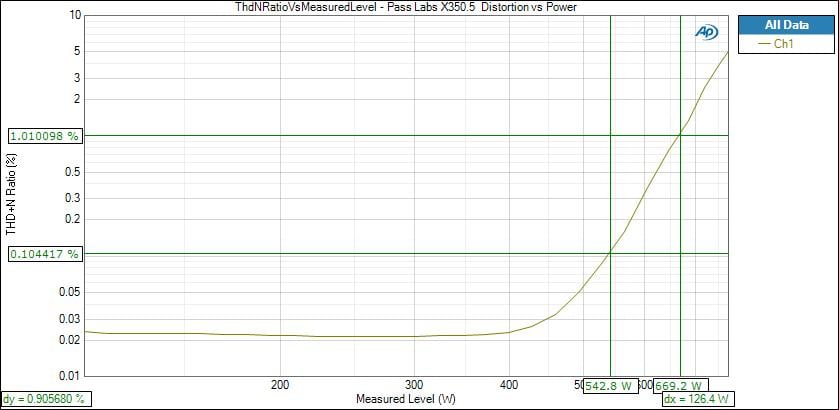Image resolution: width=839 pixels, height=410 pixels.
Task: Click the Ch1 line swatch in the legend
Action: point(765,44)
